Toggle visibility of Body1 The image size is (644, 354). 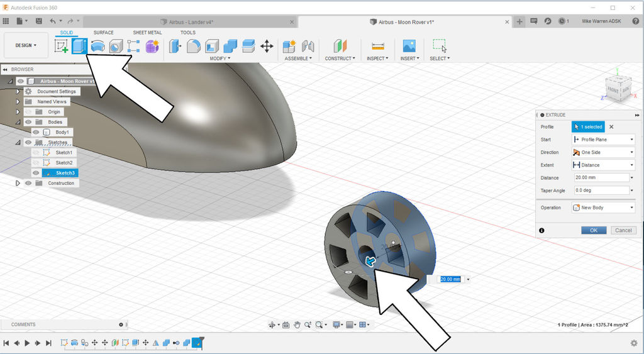tap(36, 132)
